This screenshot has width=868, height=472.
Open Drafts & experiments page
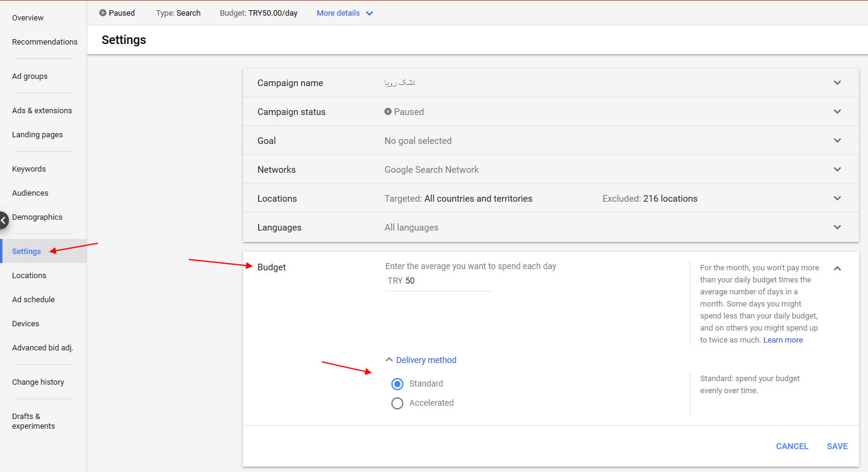click(33, 421)
